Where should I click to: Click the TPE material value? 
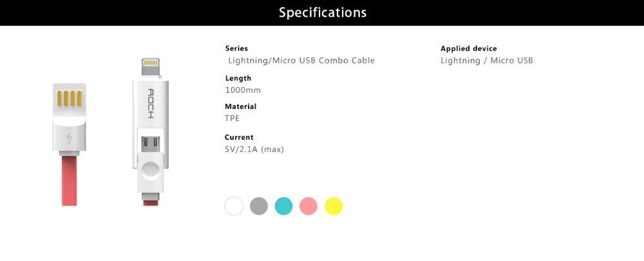[232, 119]
